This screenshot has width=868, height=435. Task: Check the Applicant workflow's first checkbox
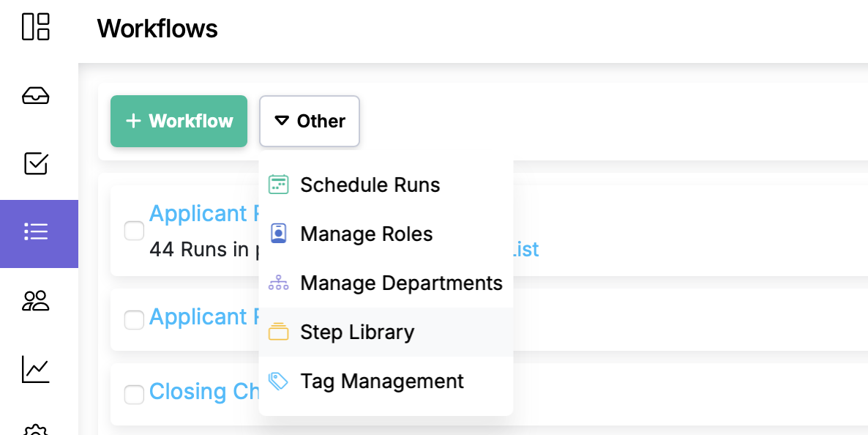(134, 231)
